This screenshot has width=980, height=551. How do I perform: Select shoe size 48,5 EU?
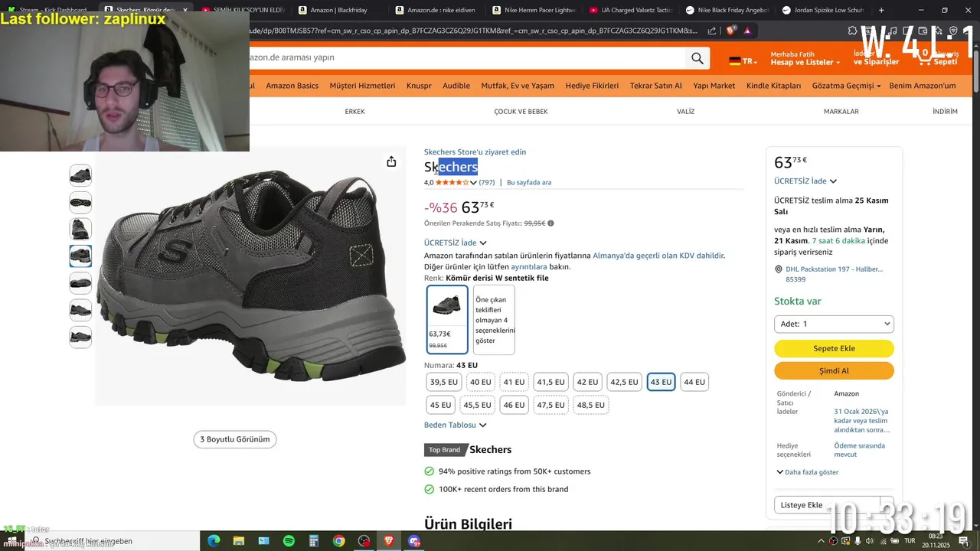coord(591,405)
